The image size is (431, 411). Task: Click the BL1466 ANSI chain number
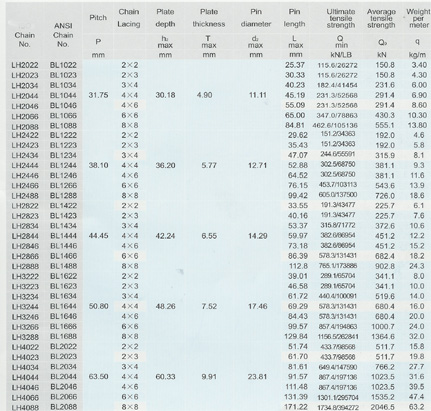[x=63, y=256]
